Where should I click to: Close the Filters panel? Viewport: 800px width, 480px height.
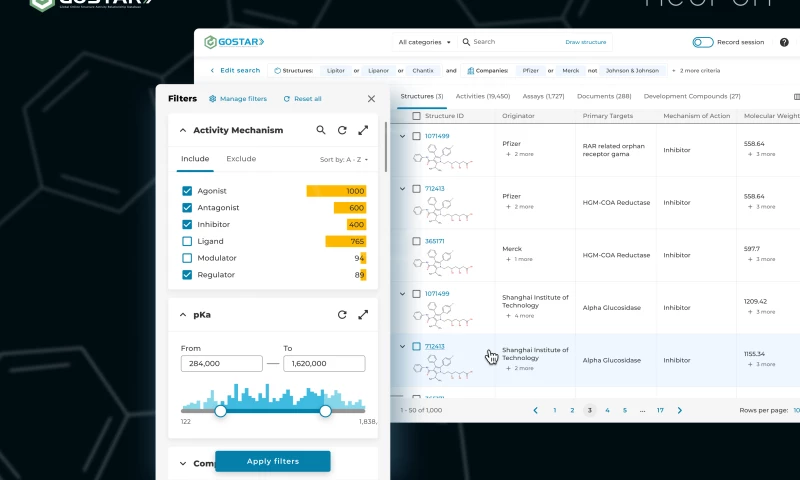[371, 98]
